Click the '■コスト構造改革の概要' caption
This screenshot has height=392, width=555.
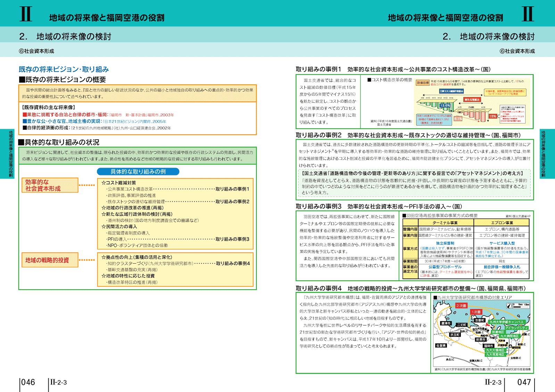[390, 80]
